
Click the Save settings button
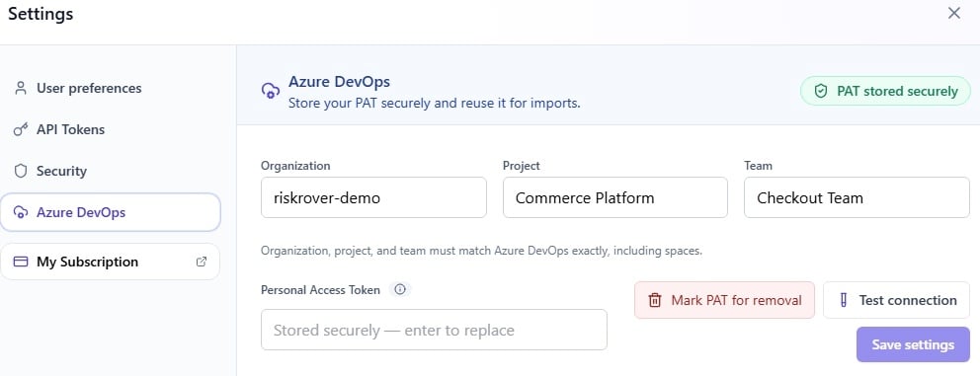(x=913, y=344)
